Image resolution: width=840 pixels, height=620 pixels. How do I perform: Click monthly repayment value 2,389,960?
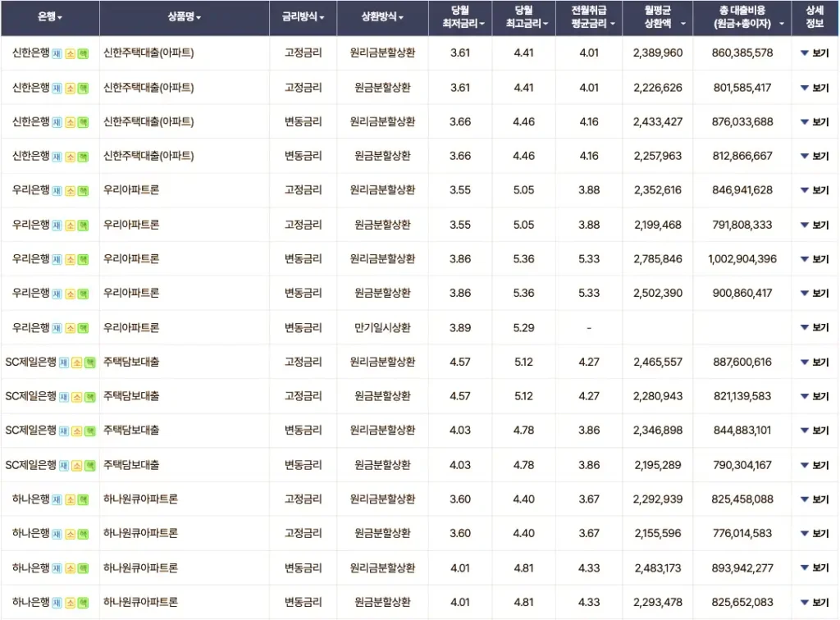(x=658, y=53)
